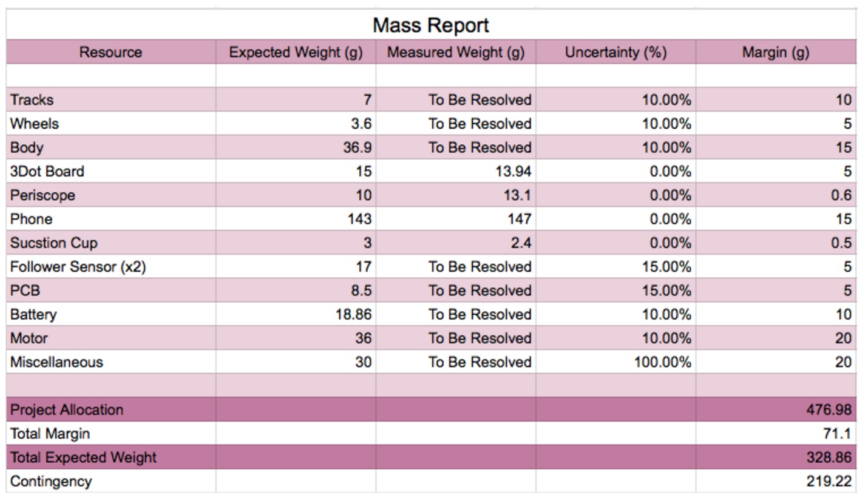Viewport: 868px width, 498px height.
Task: Select the Miscellaneous resource cell
Action: (110, 362)
